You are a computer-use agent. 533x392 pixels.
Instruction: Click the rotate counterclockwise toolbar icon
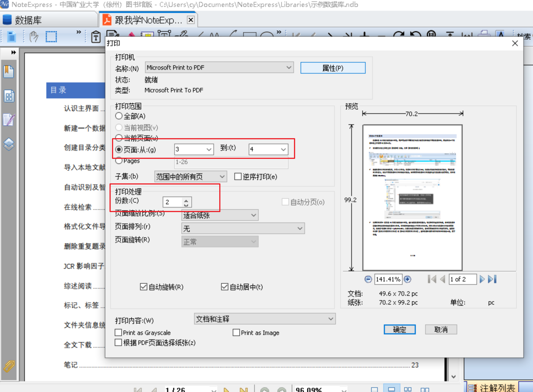pos(416,35)
